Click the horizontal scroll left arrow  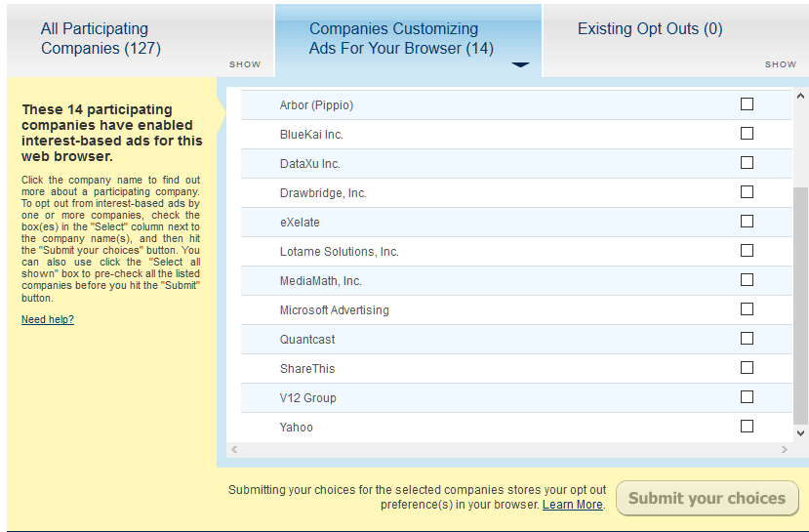point(234,449)
